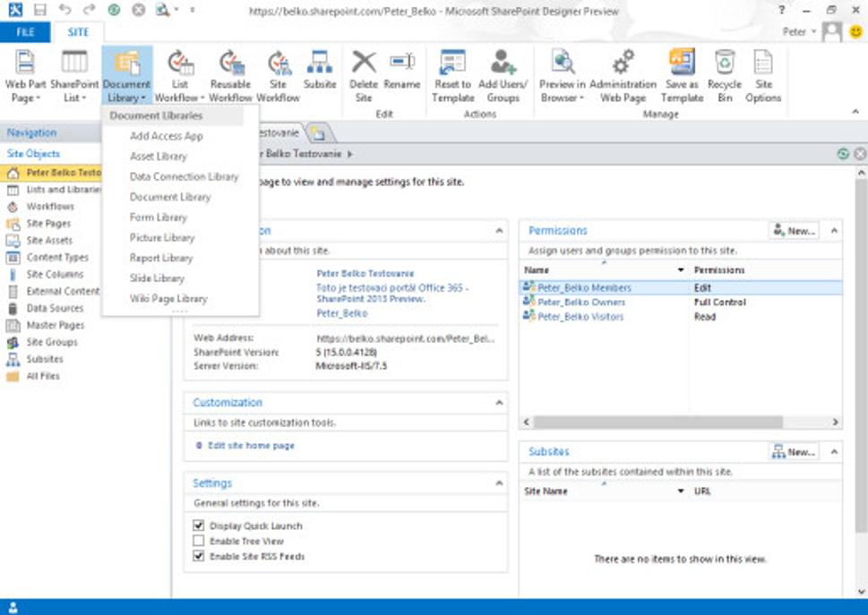Click the Save icon in quick access toolbar
Image resolution: width=868 pixels, height=615 pixels.
(x=39, y=10)
